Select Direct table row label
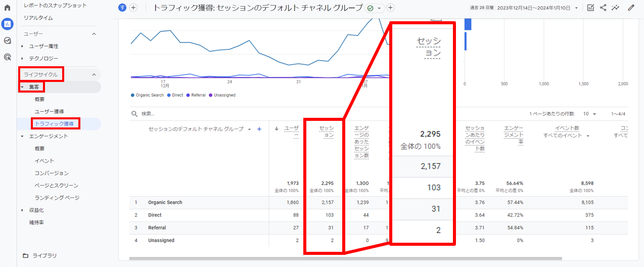 click(155, 215)
